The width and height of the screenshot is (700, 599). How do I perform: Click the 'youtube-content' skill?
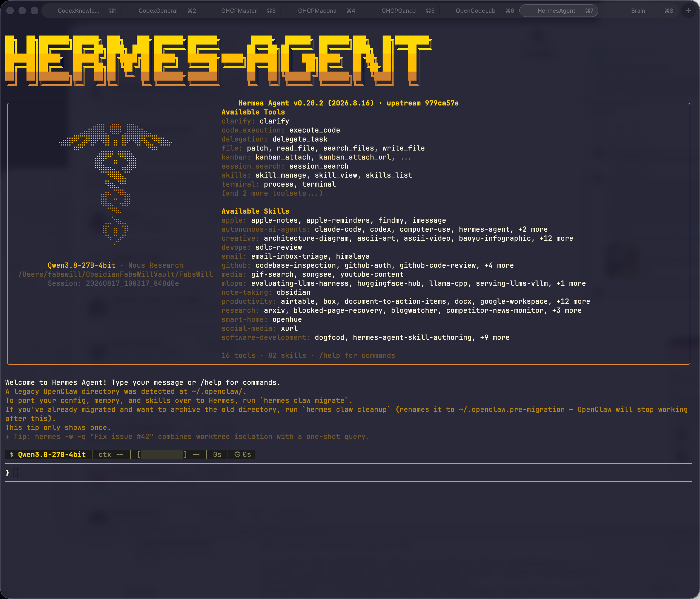pyautogui.click(x=372, y=275)
